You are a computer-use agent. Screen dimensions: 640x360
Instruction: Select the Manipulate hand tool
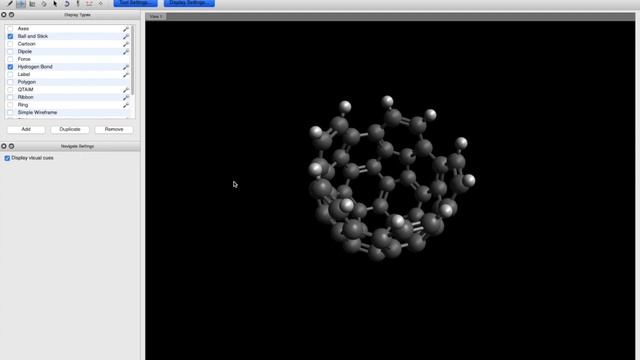click(x=44, y=3)
